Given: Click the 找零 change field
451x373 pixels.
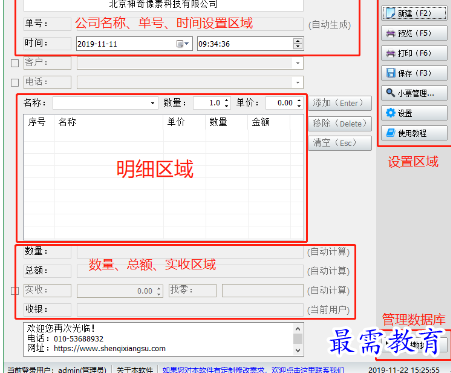Looking at the screenshot, I should click(263, 291).
